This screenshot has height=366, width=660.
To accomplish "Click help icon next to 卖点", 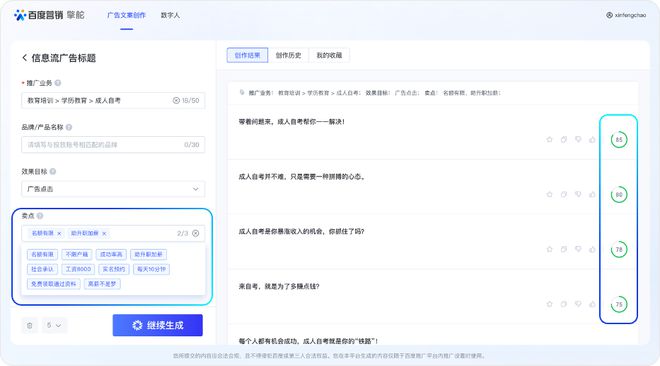I will point(40,216).
